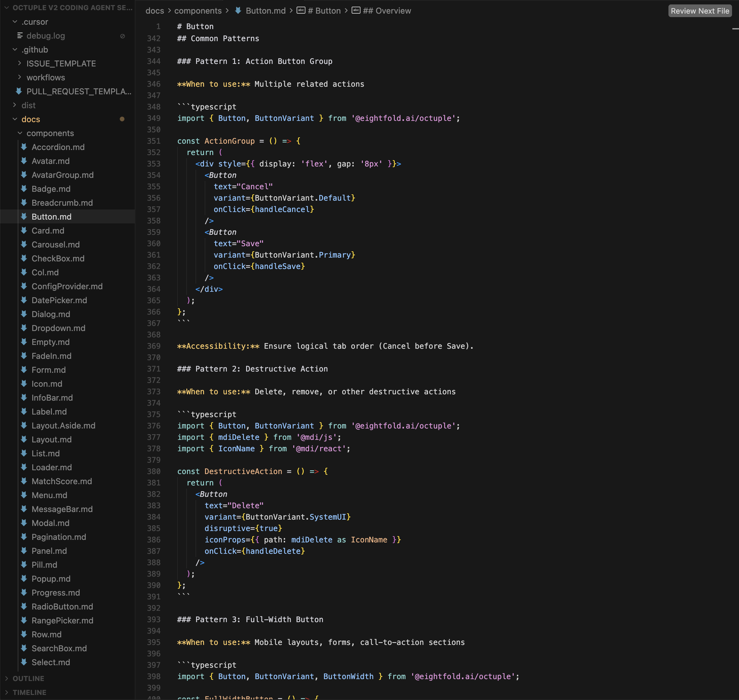Click the Button.md markdown file icon
Screen dimensions: 739x700
click(x=24, y=216)
